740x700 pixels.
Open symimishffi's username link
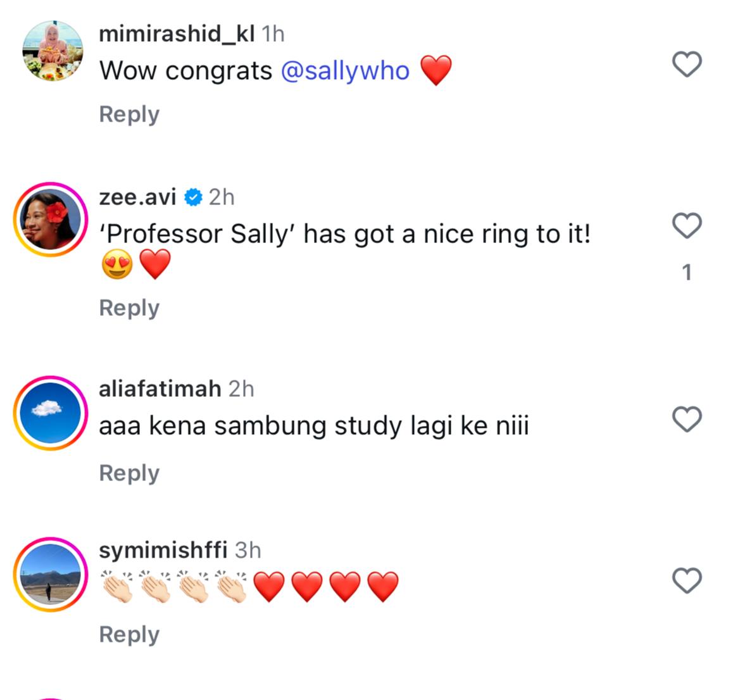pos(163,550)
